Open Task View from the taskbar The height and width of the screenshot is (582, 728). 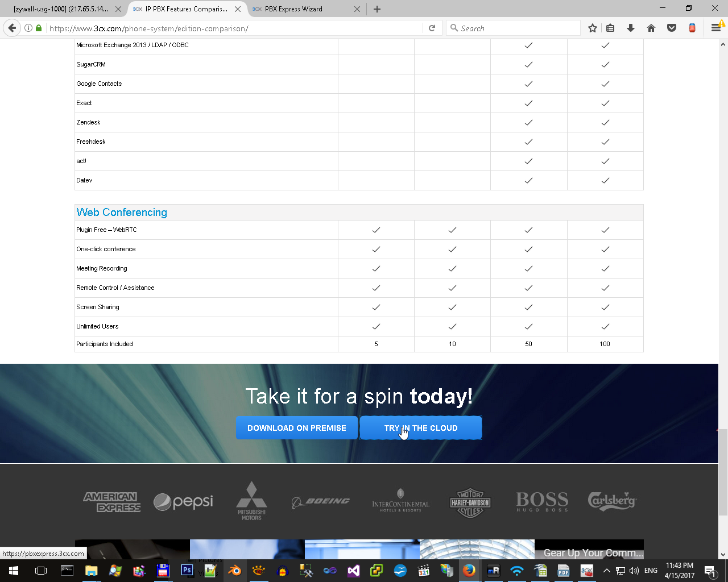pyautogui.click(x=40, y=571)
